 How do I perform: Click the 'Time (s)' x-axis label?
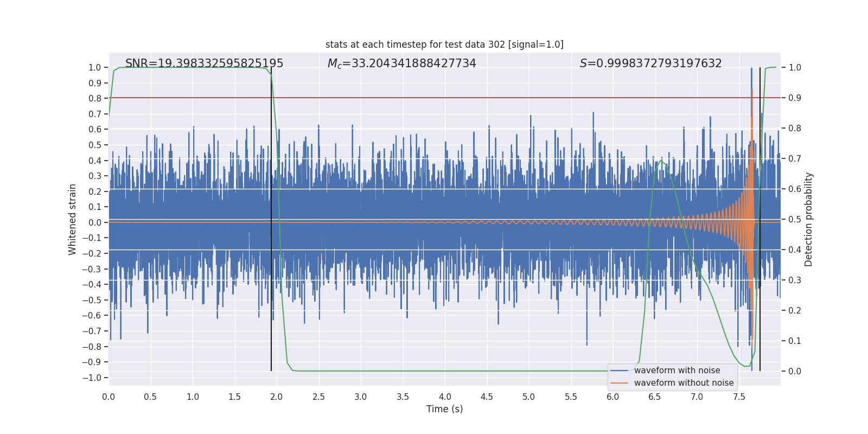(x=444, y=409)
